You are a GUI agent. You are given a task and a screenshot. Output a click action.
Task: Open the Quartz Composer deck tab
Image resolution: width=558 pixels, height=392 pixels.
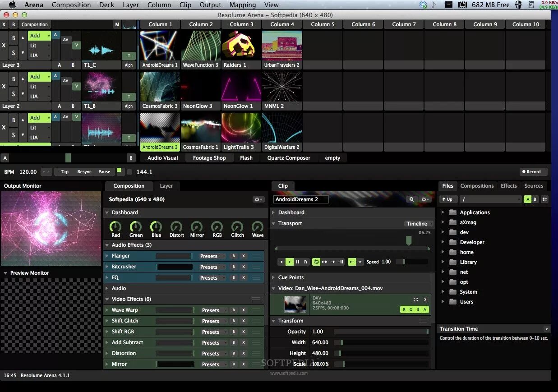pyautogui.click(x=289, y=158)
